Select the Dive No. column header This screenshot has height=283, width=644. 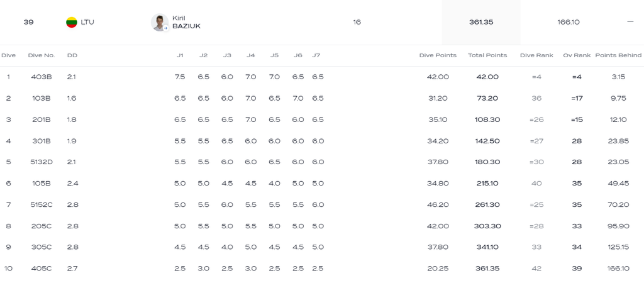42,55
